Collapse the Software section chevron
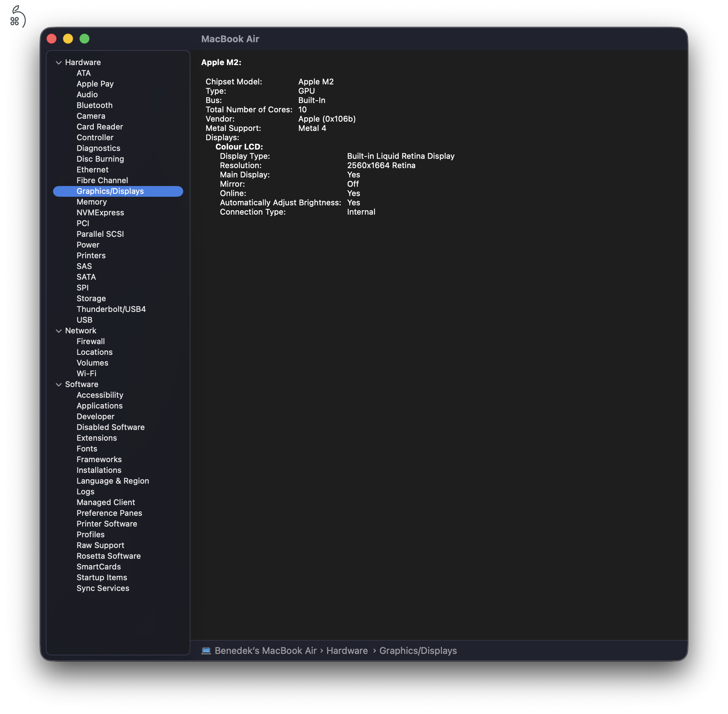The height and width of the screenshot is (714, 728). pos(59,385)
